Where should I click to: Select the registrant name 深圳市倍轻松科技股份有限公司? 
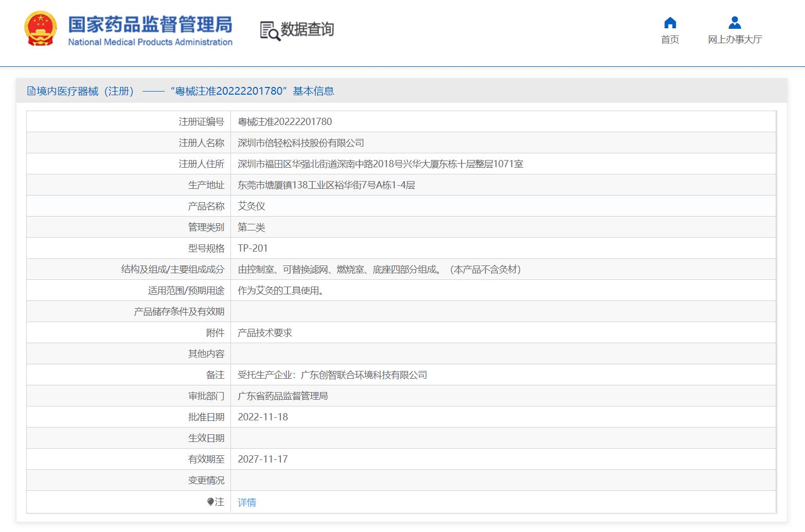[x=301, y=143]
